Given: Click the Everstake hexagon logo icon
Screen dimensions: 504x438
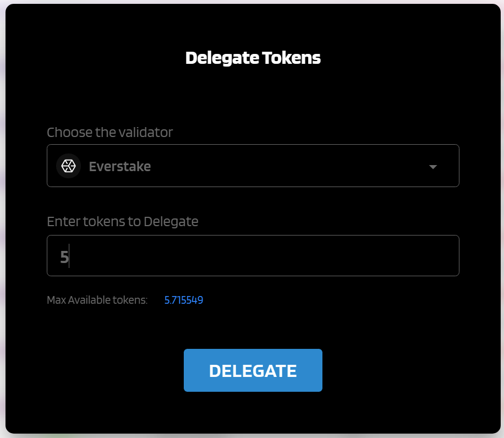Looking at the screenshot, I should 68,166.
